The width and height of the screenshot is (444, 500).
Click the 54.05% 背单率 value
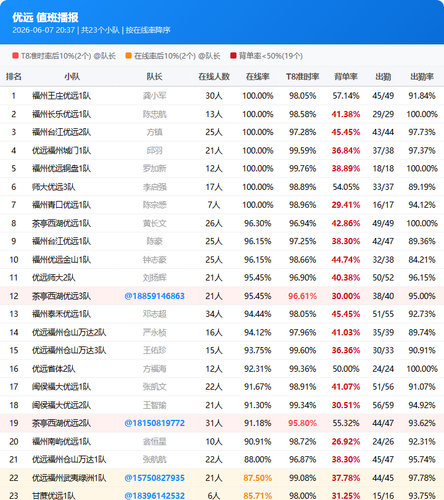point(346,187)
